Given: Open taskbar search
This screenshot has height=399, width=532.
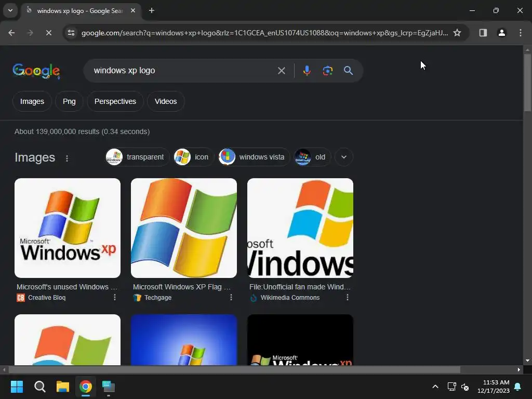Looking at the screenshot, I should point(39,387).
